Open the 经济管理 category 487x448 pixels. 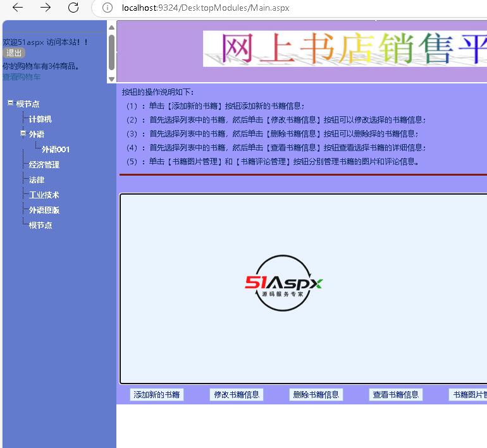click(x=44, y=165)
